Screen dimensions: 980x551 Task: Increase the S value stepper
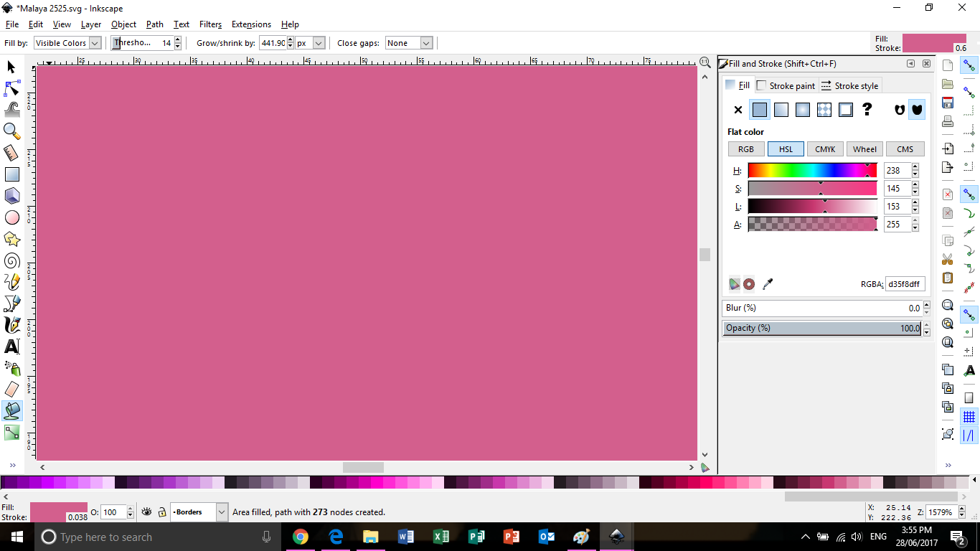coord(915,185)
